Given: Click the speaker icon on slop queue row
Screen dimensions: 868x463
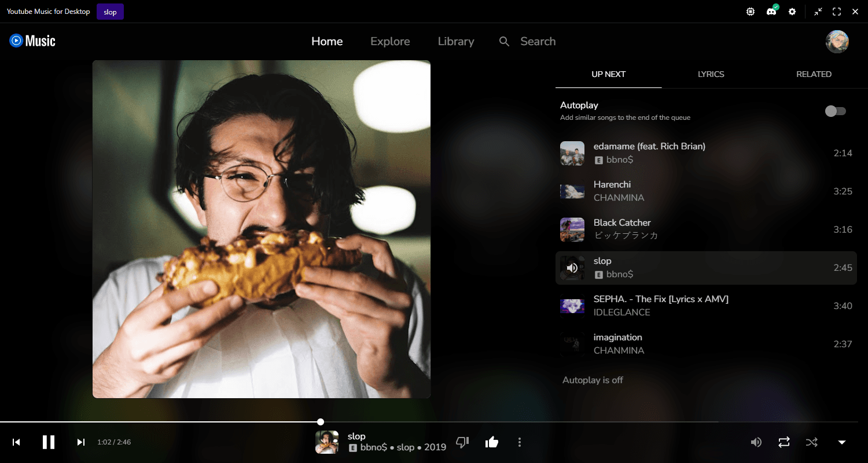Looking at the screenshot, I should [572, 268].
